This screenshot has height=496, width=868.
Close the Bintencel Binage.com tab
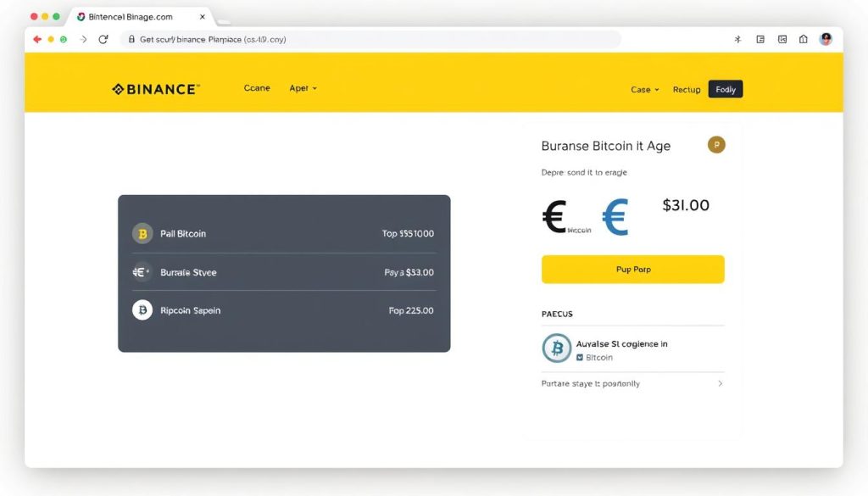(x=203, y=17)
